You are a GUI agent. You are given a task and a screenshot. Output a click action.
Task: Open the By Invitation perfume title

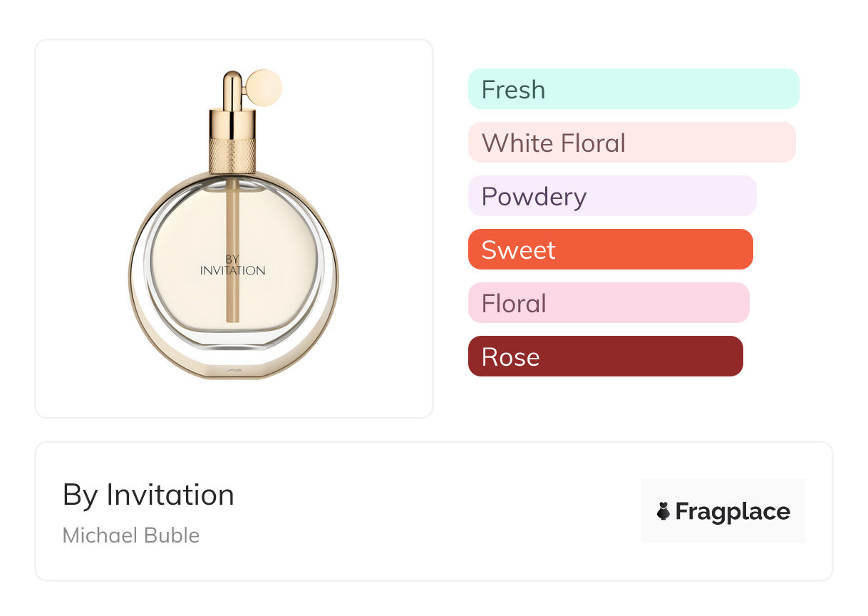point(148,495)
